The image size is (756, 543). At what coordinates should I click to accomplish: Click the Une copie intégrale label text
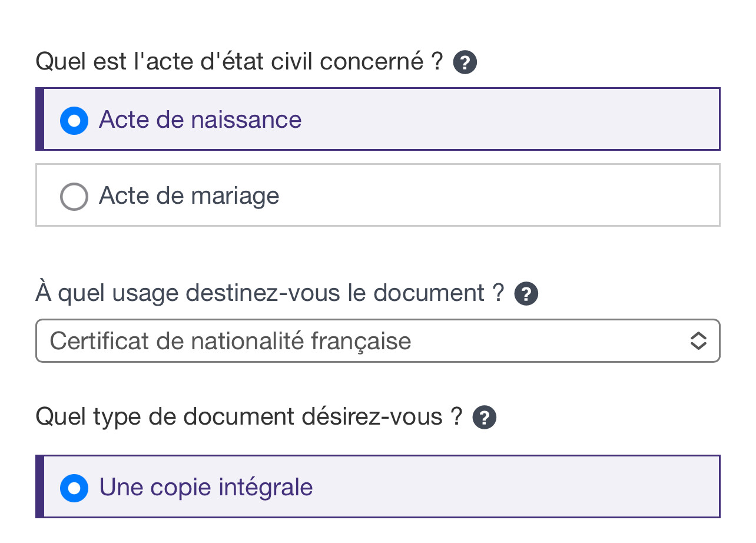pyautogui.click(x=206, y=488)
